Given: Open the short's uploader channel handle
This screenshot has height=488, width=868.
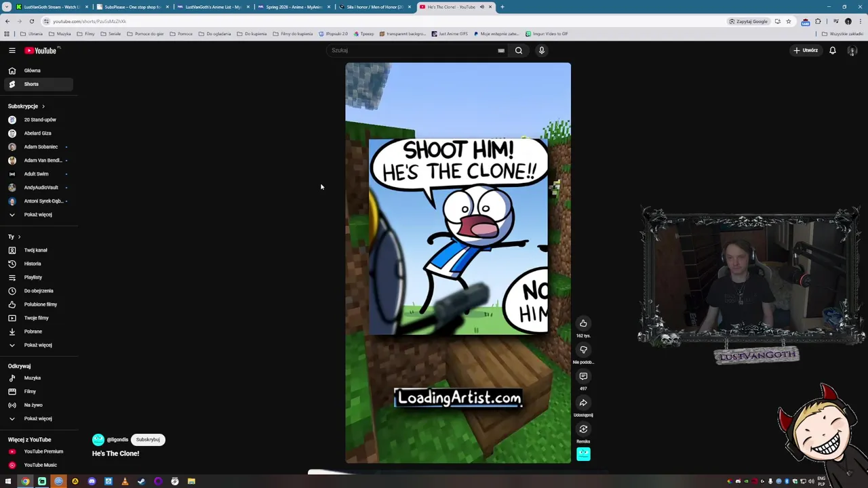Looking at the screenshot, I should pos(117,440).
